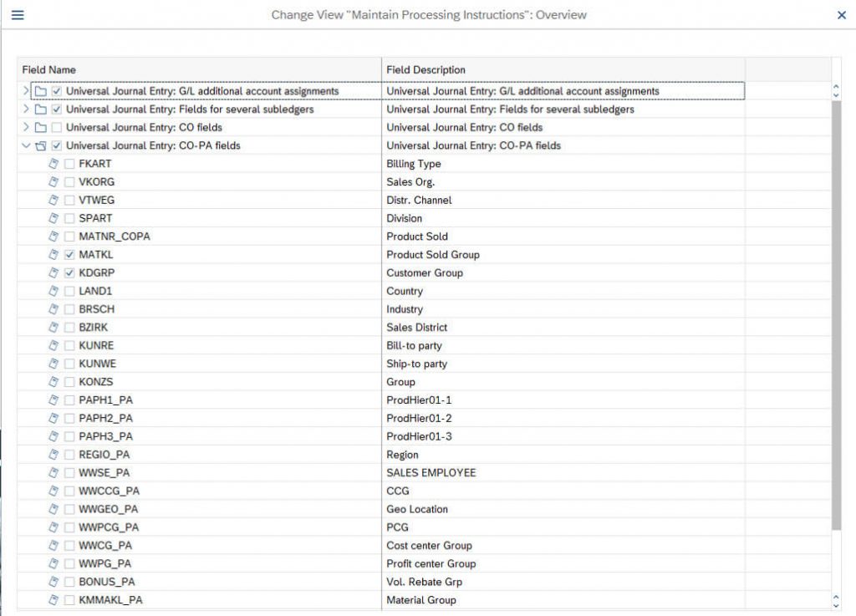Image resolution: width=856 pixels, height=616 pixels.
Task: Click the field icon beside WWPCG_PA
Action: point(53,527)
